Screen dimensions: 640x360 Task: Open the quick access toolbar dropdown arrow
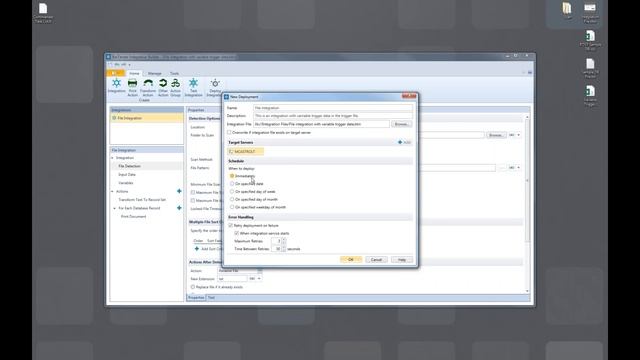point(130,64)
